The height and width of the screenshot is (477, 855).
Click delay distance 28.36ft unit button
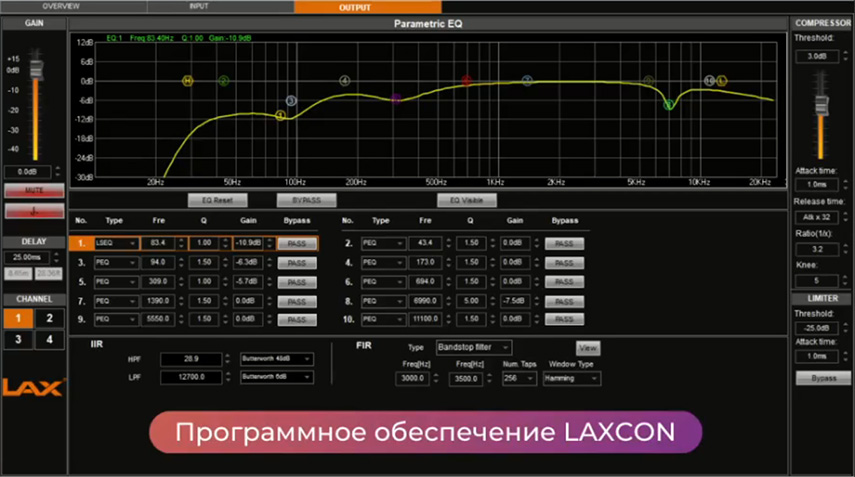coord(49,273)
